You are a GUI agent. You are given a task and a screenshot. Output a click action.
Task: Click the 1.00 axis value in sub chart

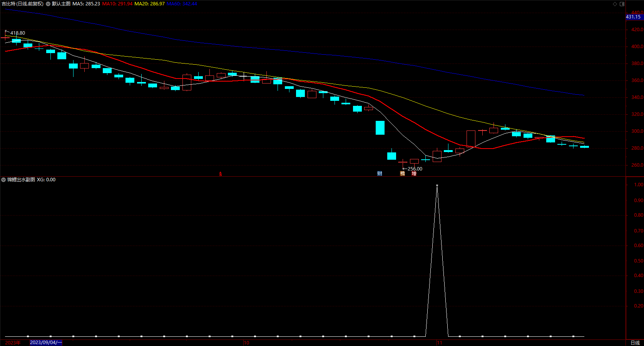tap(639, 185)
